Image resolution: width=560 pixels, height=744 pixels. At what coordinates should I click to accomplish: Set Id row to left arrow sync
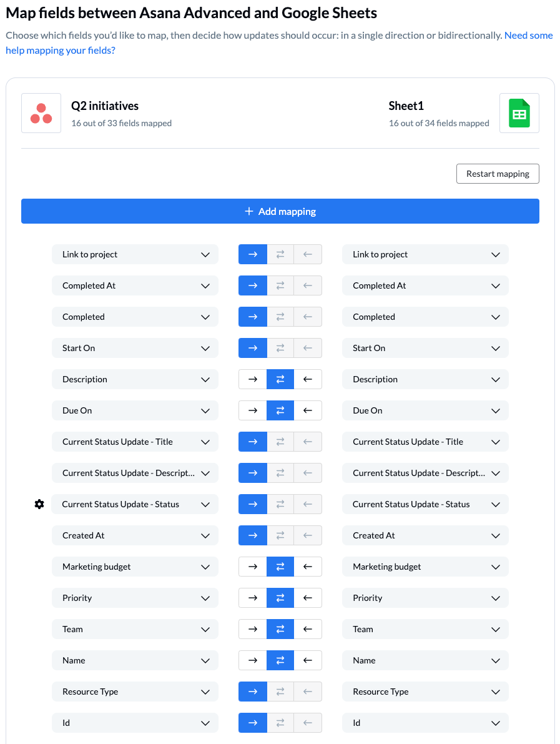308,723
